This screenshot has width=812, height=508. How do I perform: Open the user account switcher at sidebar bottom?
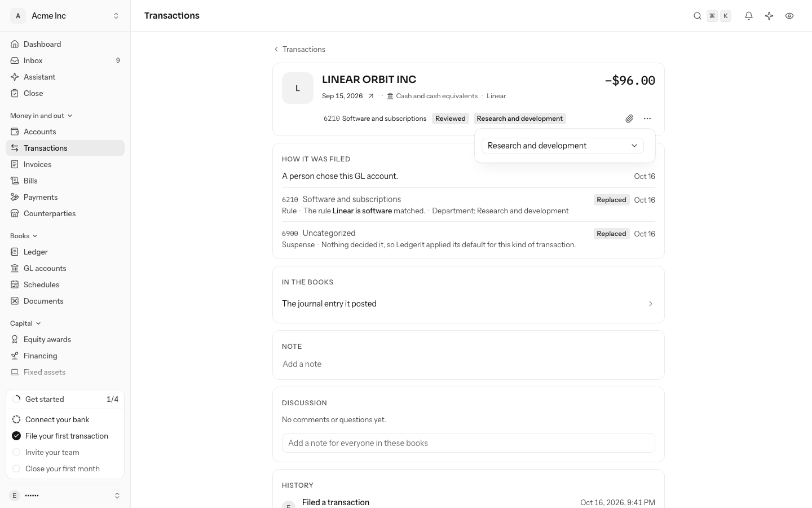click(x=65, y=496)
